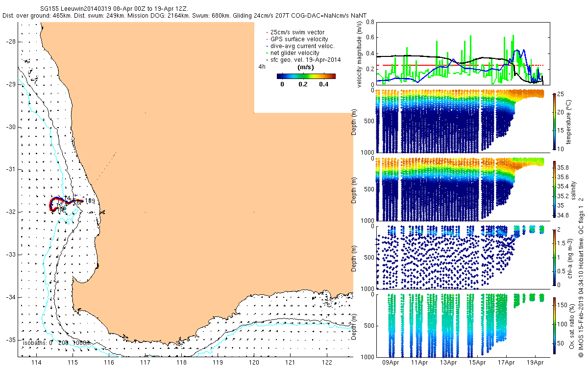Click the '0.4' tick under the velocity colorbar
This screenshot has height=368, width=588.
pyautogui.click(x=323, y=84)
